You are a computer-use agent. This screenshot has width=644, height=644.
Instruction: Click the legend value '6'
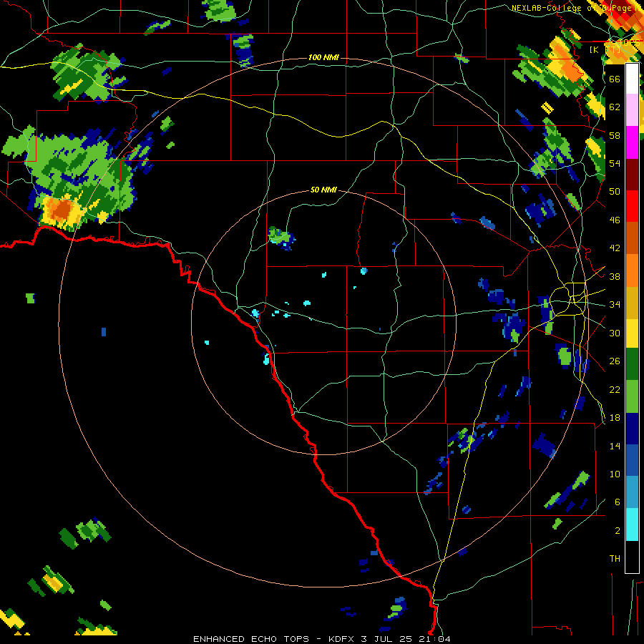tap(618, 502)
